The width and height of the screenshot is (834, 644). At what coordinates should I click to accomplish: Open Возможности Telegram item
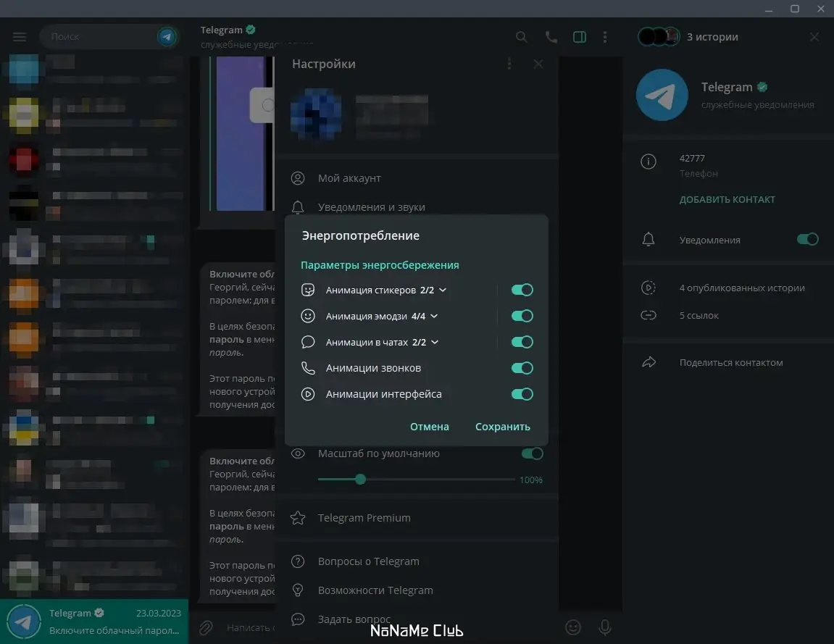[x=417, y=590]
